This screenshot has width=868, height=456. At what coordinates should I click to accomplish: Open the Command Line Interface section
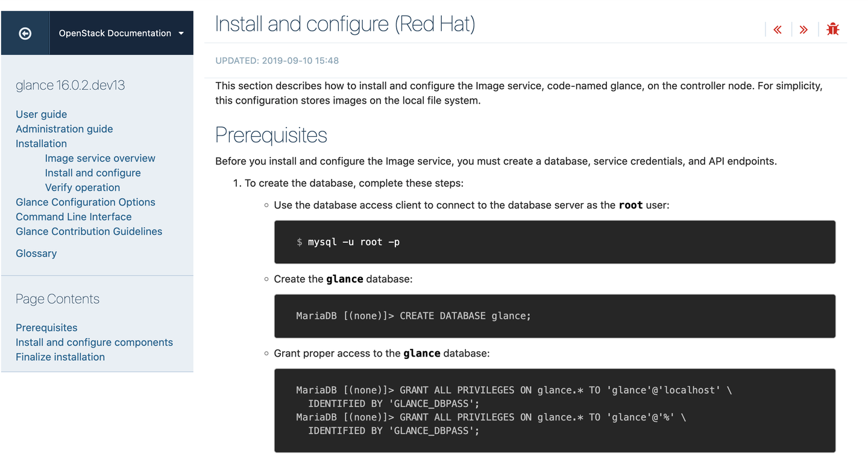click(x=74, y=216)
